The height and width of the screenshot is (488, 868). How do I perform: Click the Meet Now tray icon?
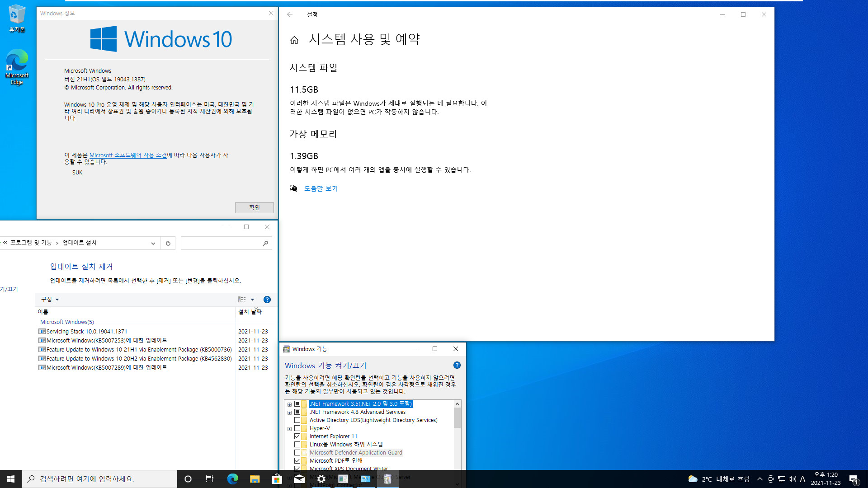[771, 479]
